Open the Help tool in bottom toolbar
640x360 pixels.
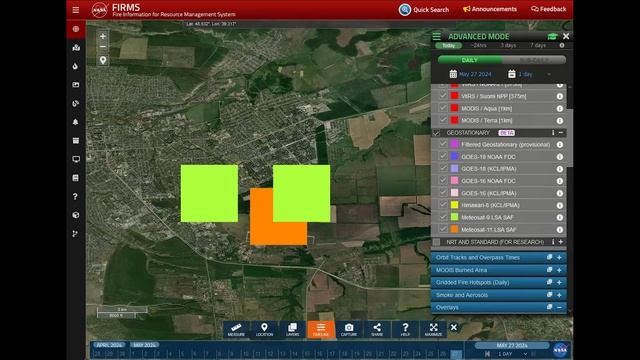point(405,329)
